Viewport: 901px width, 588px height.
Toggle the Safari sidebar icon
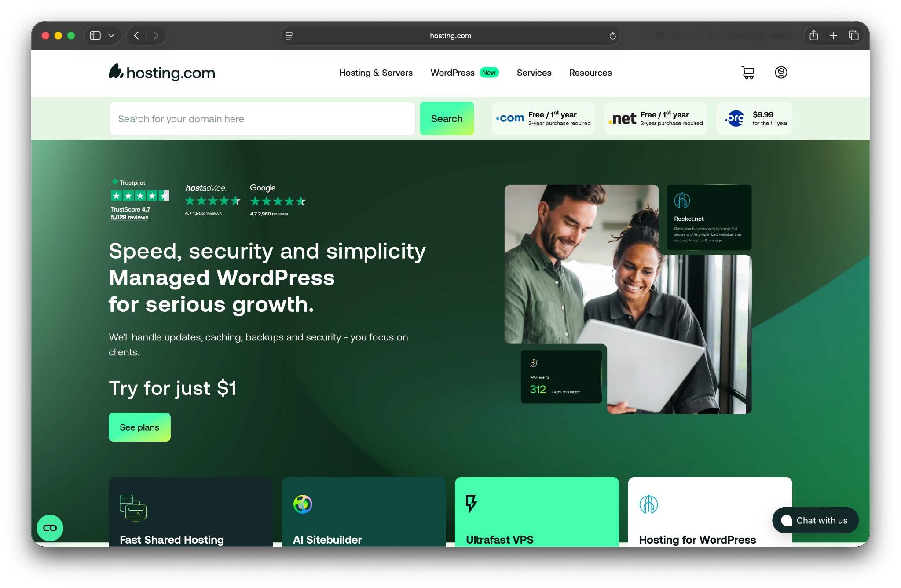pos(95,36)
